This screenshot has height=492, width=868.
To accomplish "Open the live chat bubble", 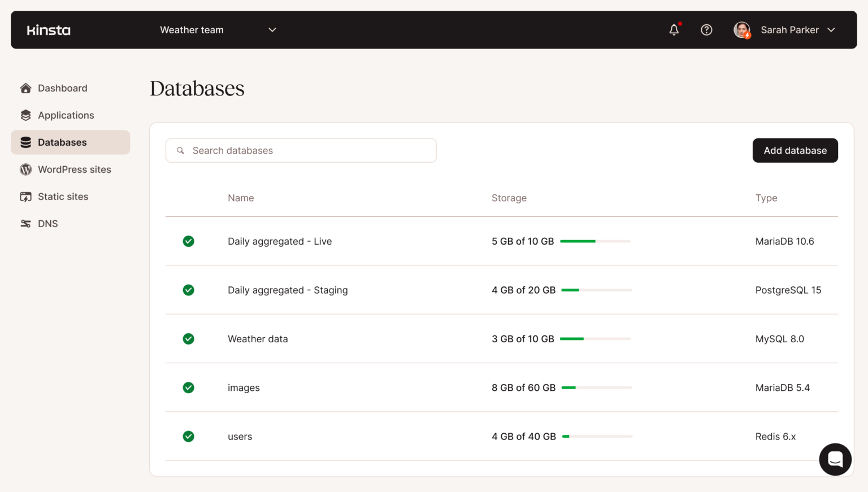I will [835, 459].
